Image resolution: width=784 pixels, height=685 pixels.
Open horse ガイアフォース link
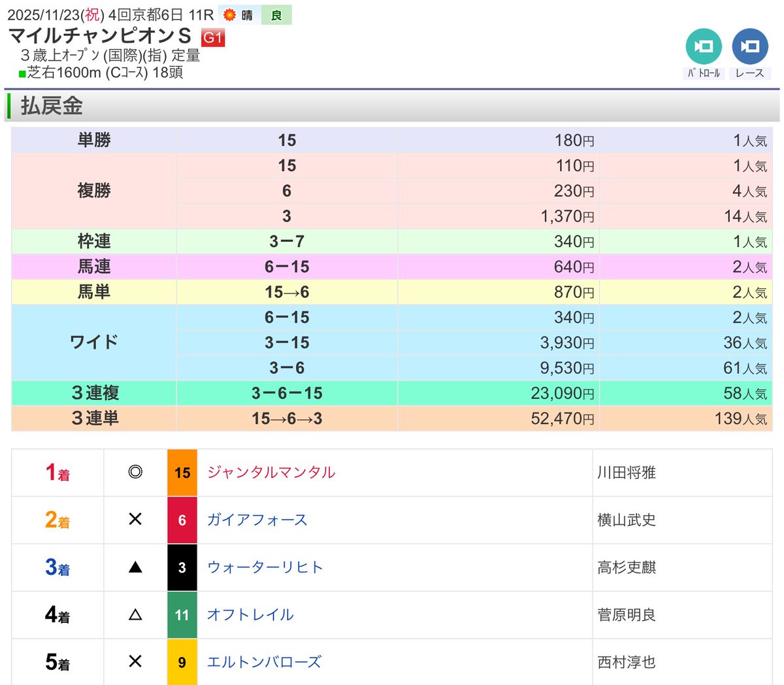coord(257,520)
